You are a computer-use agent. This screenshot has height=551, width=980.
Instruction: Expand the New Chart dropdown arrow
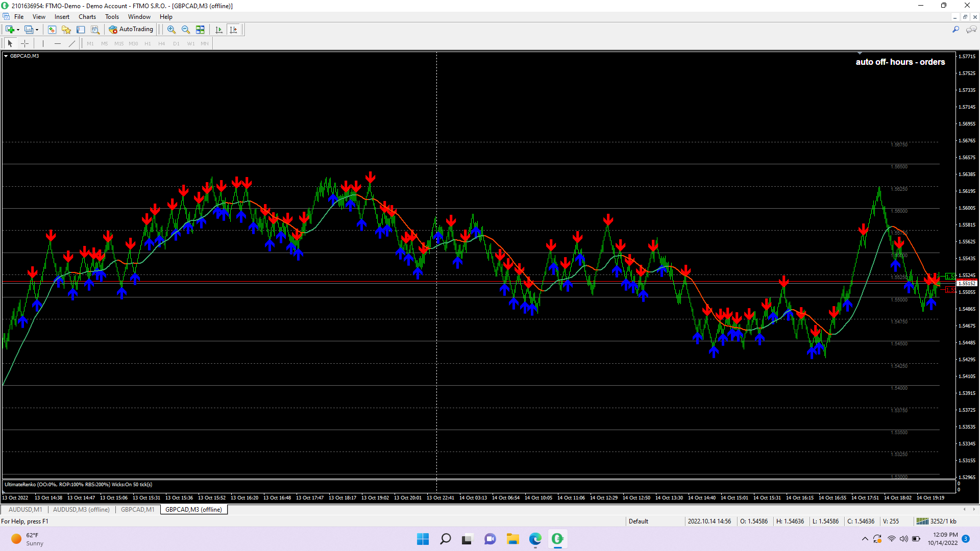tap(18, 30)
